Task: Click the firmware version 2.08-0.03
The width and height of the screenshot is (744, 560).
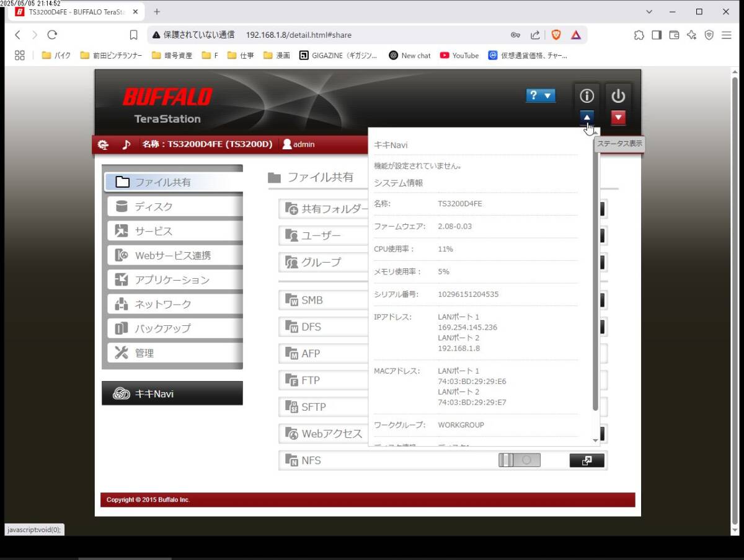Action: (x=454, y=226)
